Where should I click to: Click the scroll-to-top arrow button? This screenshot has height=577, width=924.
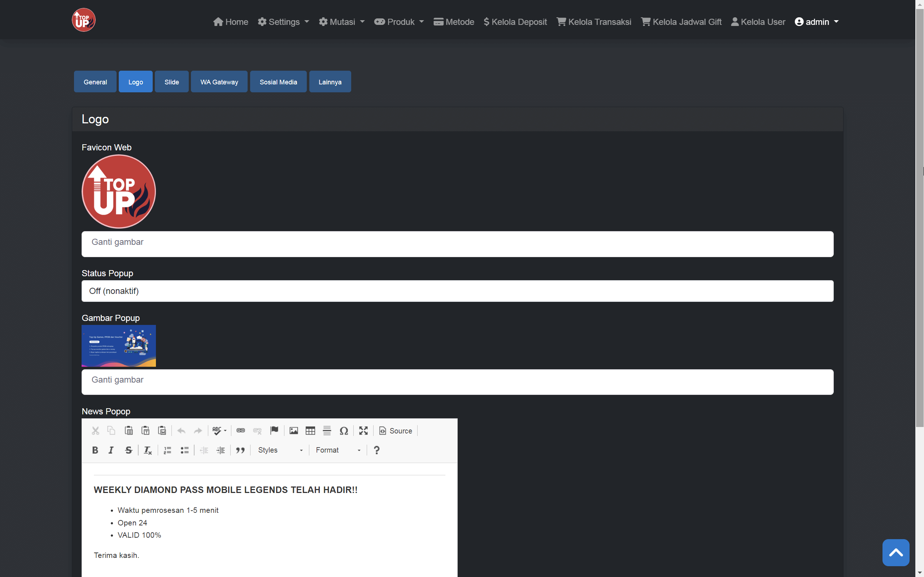point(895,552)
